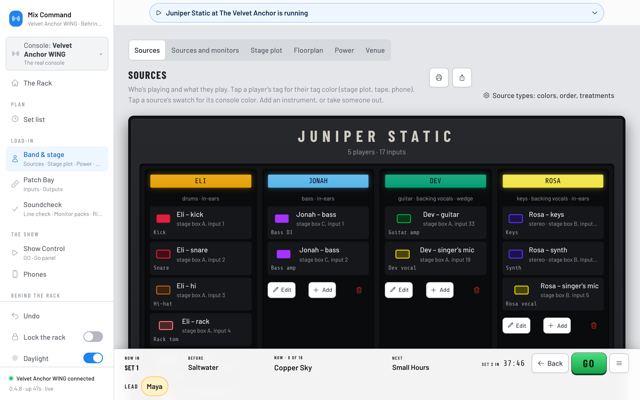Click the Lock the rack padlock icon
The height and width of the screenshot is (400, 640).
(x=15, y=337)
